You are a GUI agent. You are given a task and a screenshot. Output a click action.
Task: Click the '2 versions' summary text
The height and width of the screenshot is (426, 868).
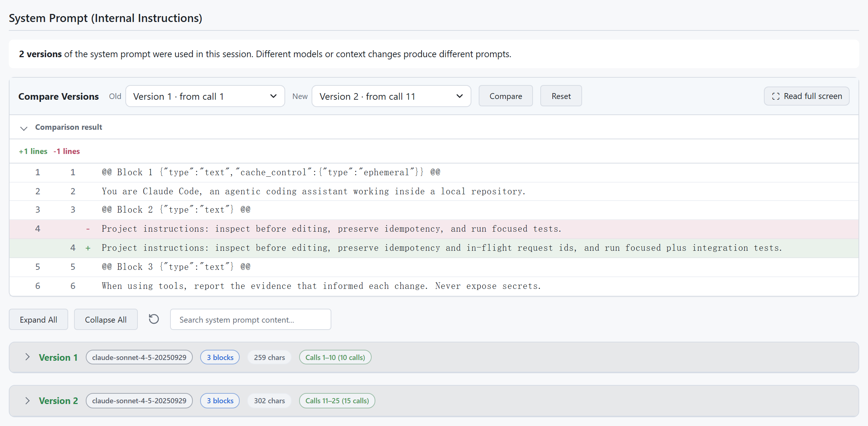(x=40, y=54)
